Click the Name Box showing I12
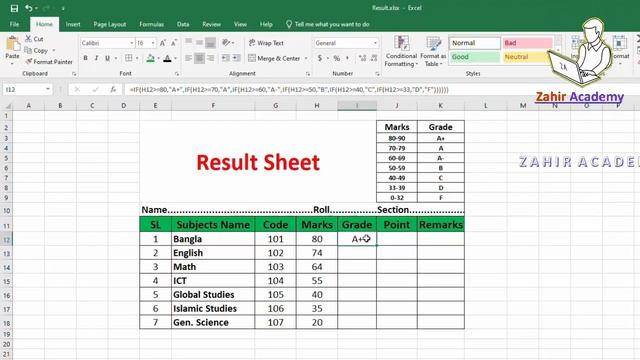This screenshot has height=360, width=640. pos(28,89)
